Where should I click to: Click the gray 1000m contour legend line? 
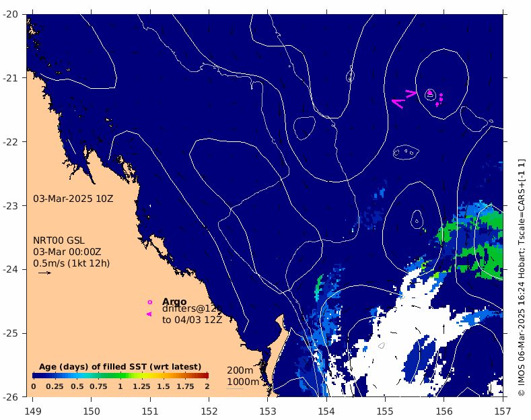235,388
